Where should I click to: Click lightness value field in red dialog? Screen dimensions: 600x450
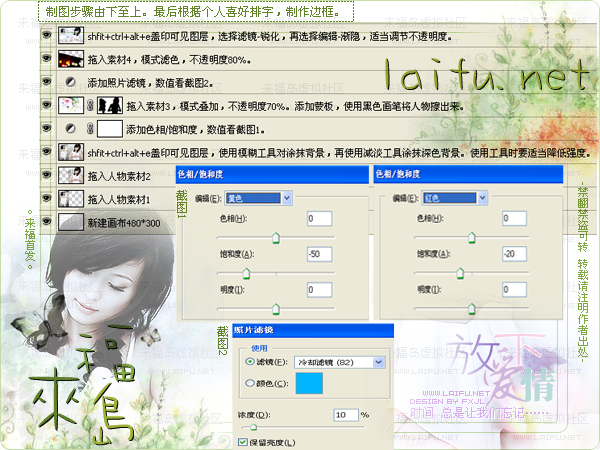514,290
